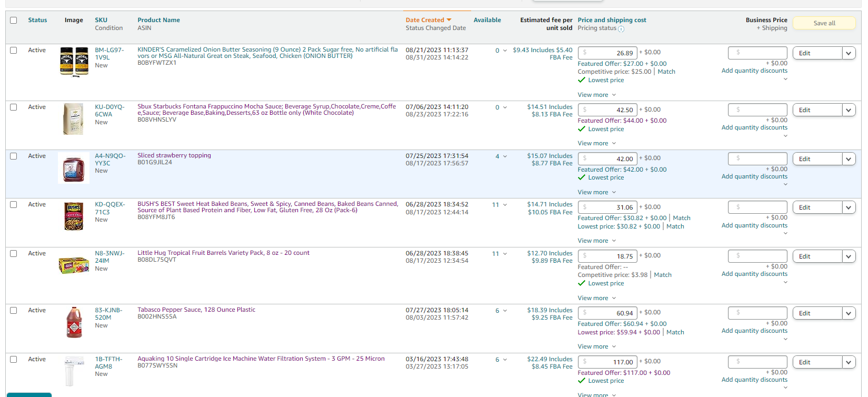The image size is (868, 397).
Task: Click the Date Created sort arrow
Action: tap(449, 20)
